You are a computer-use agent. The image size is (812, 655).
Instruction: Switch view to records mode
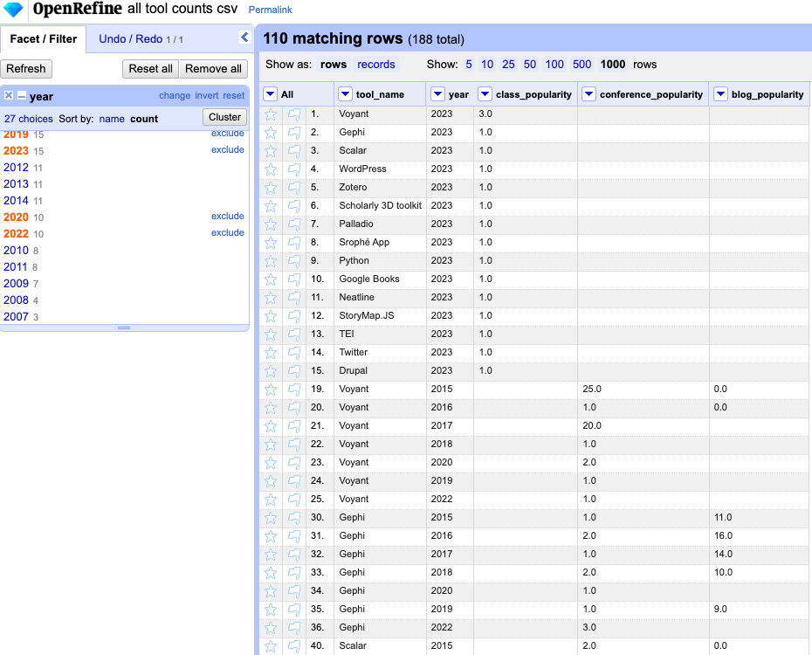pos(376,65)
